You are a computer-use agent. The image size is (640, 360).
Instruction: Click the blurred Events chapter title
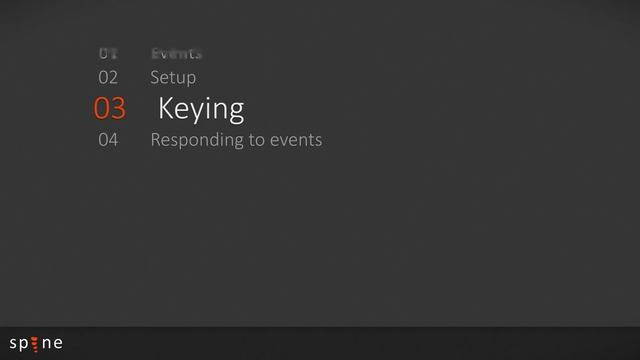coord(176,53)
